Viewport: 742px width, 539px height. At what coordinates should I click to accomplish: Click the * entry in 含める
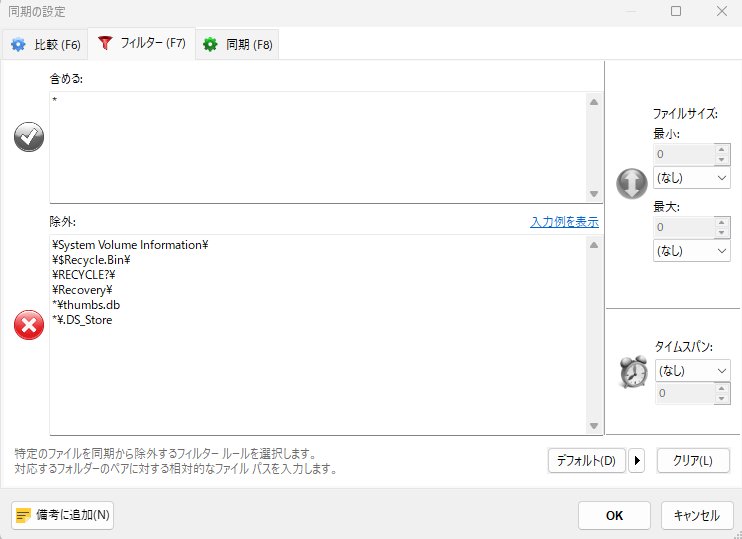click(55, 100)
